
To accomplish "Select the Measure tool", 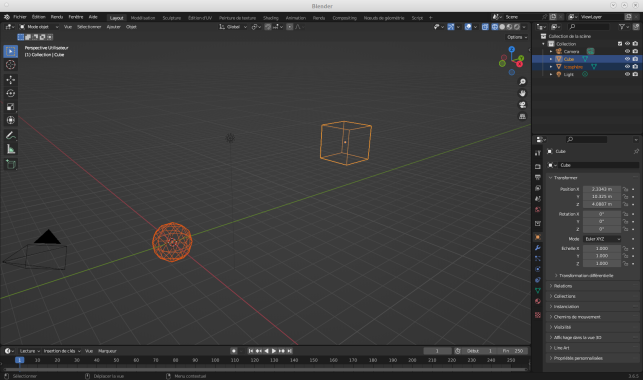I will pyautogui.click(x=11, y=149).
